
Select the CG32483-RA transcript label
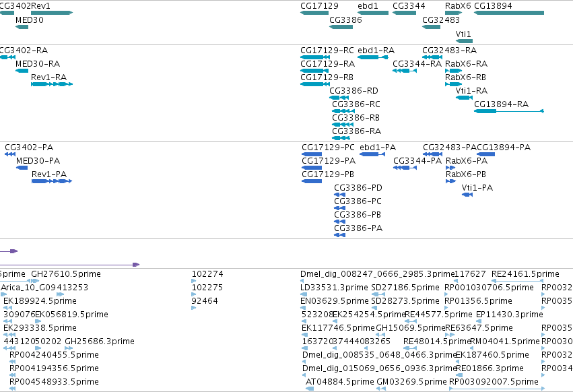[450, 50]
